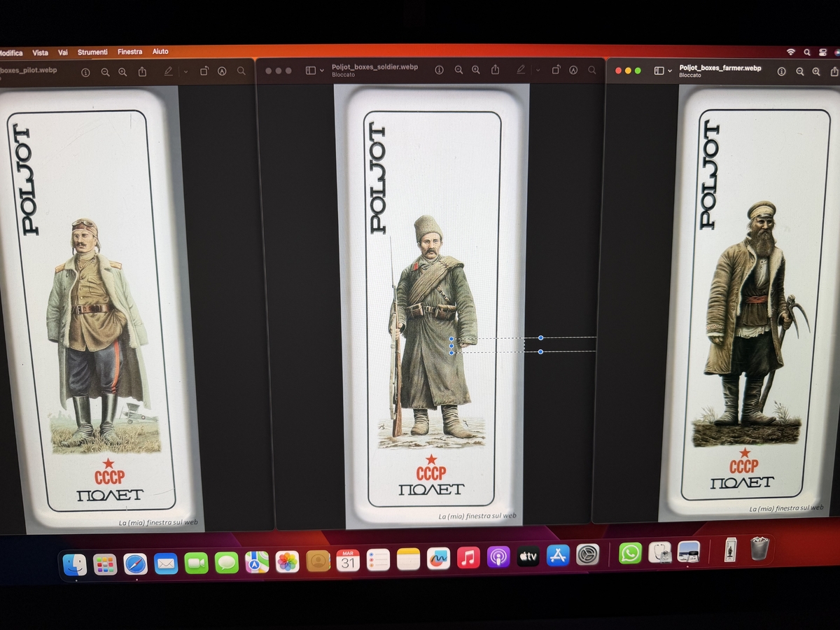Rotate the soldier image using toolbar icon
Image resolution: width=840 pixels, height=630 pixels.
555,70
